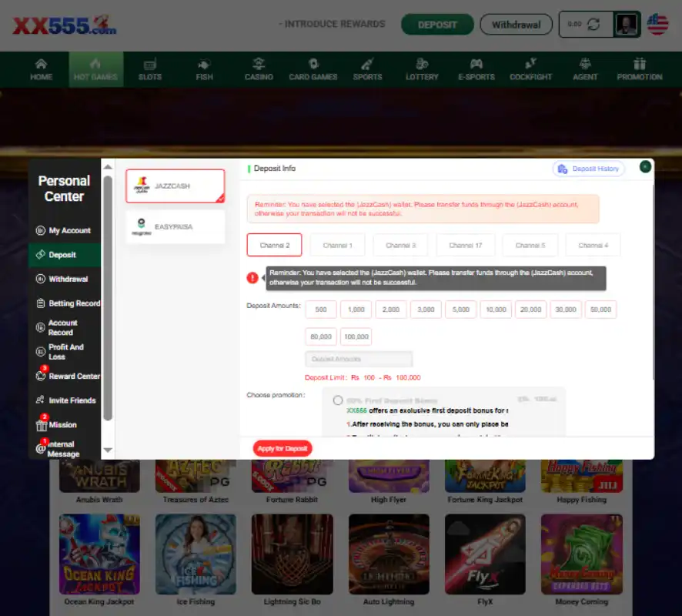Select HOT GAMES in navigation bar
Screen dimensions: 682x616
pos(95,69)
